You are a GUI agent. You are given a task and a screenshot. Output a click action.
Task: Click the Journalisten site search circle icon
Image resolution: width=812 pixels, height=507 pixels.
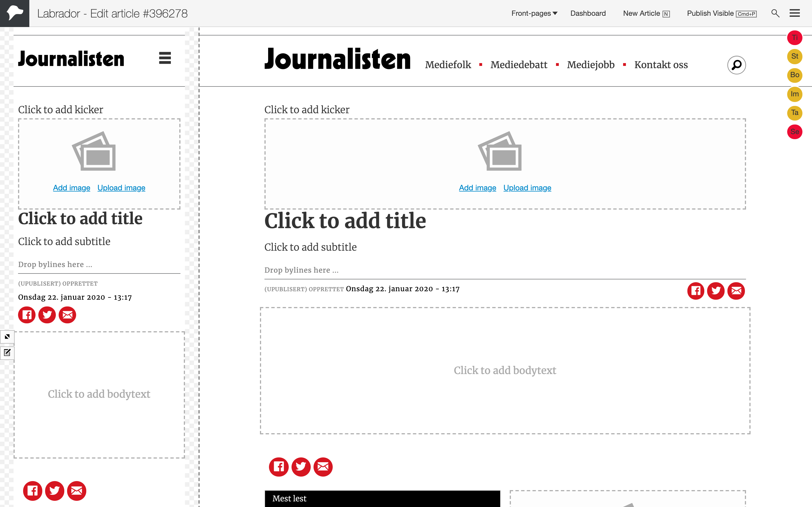tap(736, 65)
